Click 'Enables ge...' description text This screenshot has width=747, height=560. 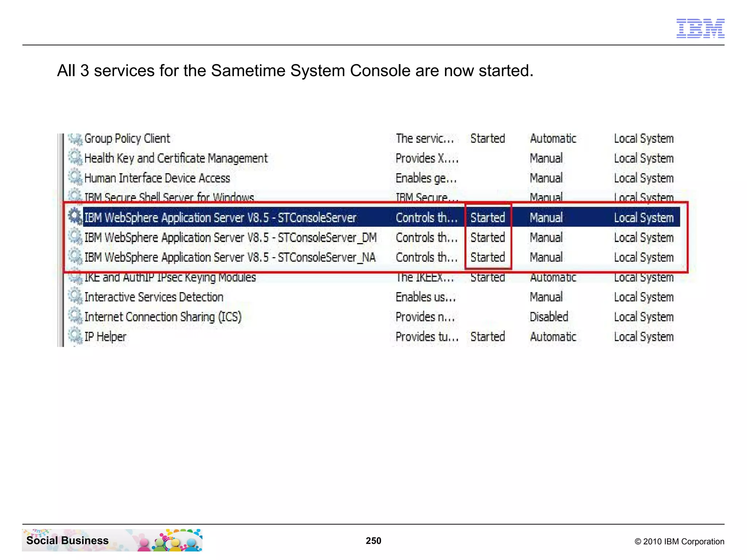426,178
